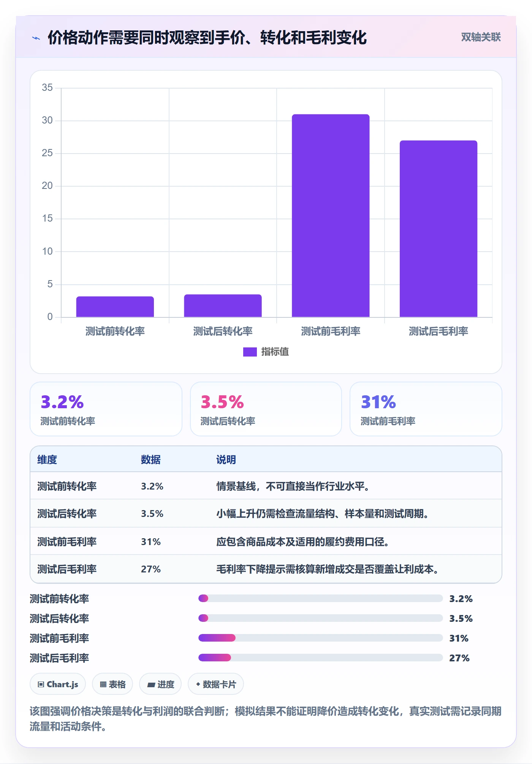Click the 测试后毛利率 progress bar
Image resolution: width=532 pixels, height=764 pixels.
pos(320,658)
